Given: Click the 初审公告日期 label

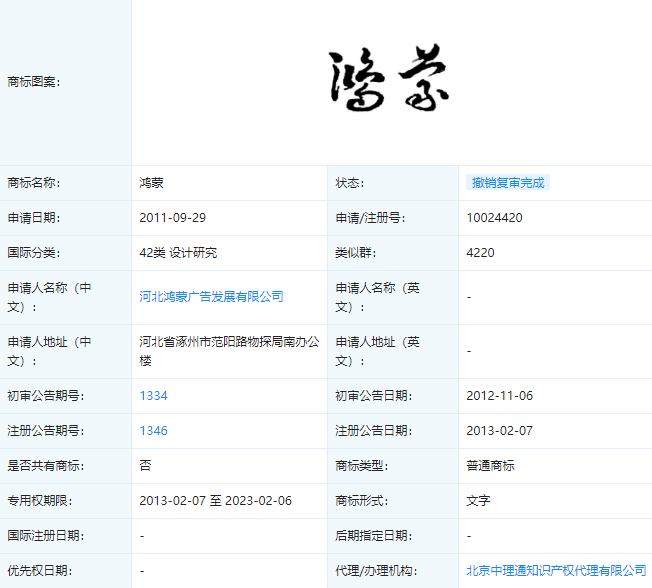Looking at the screenshot, I should [x=374, y=395].
